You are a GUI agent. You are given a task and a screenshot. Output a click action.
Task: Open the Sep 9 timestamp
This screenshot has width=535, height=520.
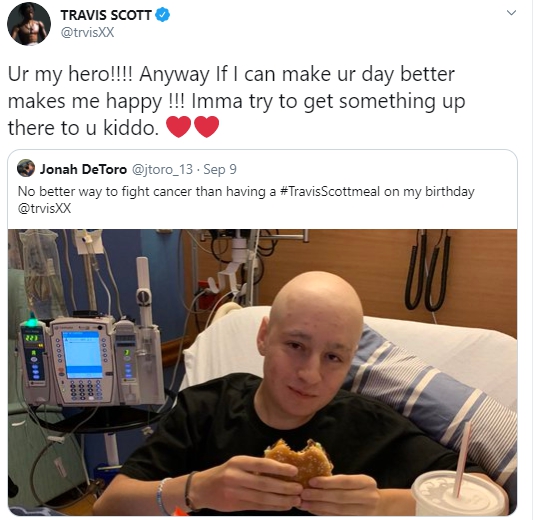point(220,169)
